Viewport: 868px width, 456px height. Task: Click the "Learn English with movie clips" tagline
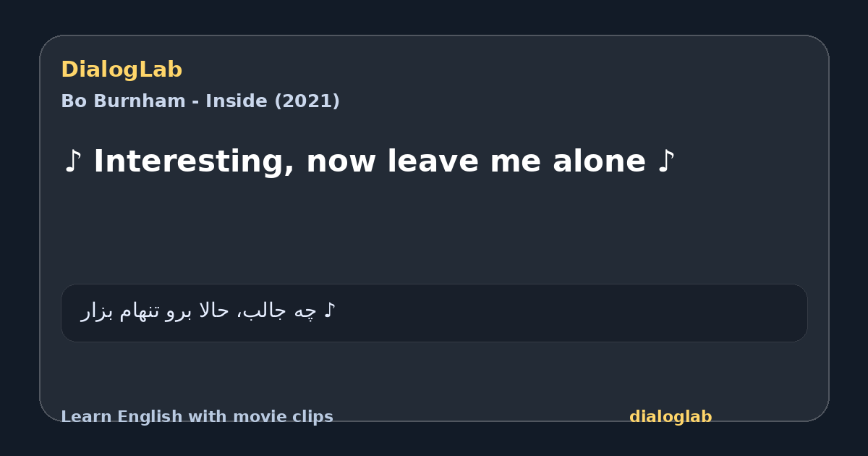pos(197,417)
